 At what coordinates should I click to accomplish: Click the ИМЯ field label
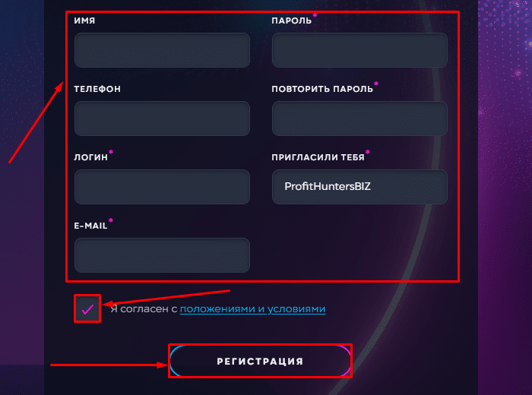coord(84,21)
